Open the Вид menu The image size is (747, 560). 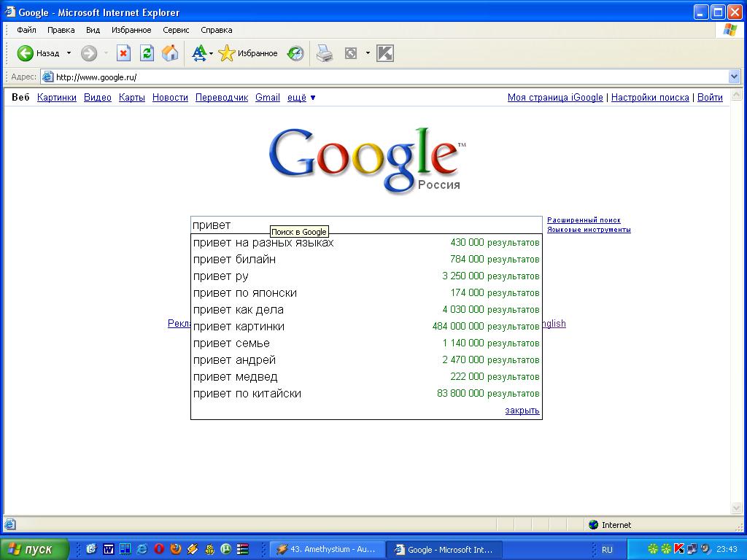(x=93, y=30)
